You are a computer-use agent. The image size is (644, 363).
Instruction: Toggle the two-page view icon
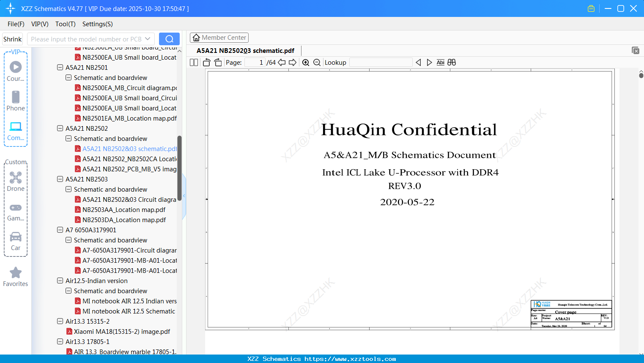pyautogui.click(x=194, y=63)
